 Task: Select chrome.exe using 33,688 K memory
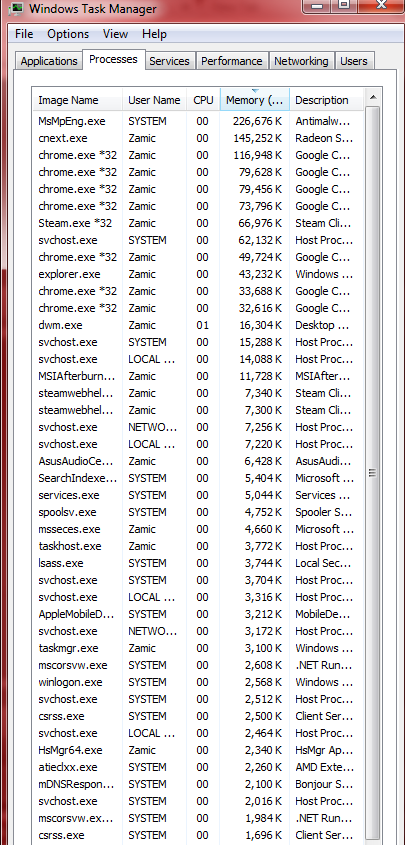(x=198, y=291)
